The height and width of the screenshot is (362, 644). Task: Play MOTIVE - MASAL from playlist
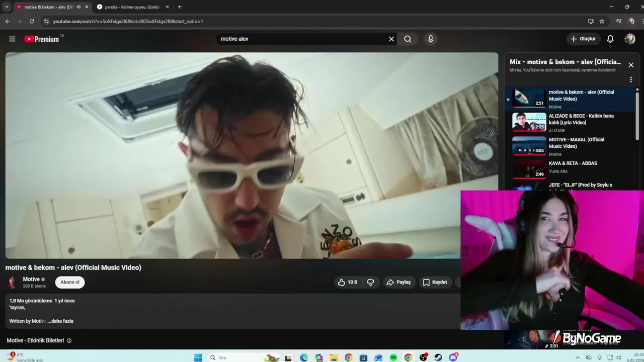click(x=571, y=146)
